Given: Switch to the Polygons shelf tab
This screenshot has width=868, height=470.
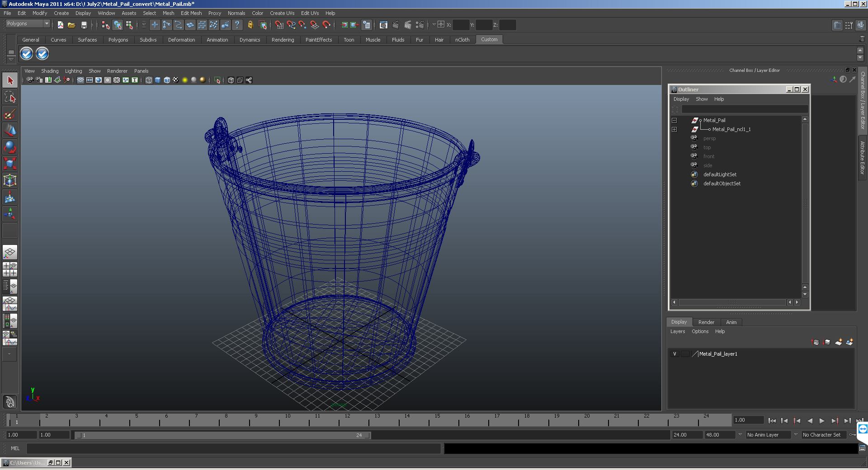Looking at the screenshot, I should (118, 40).
